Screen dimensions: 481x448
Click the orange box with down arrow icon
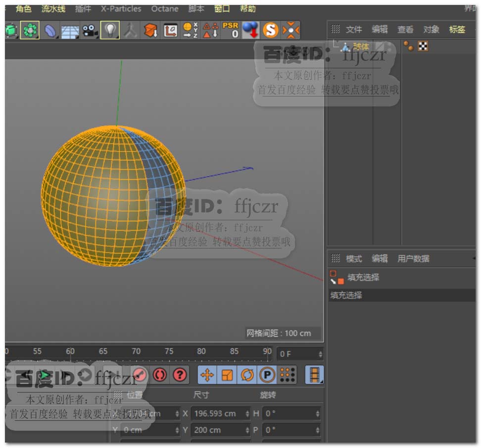150,30
